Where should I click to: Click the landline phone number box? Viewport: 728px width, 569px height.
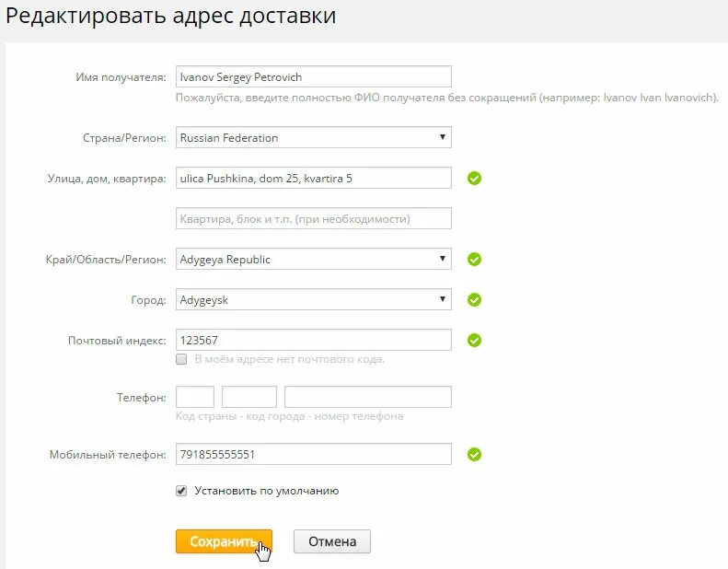click(367, 397)
